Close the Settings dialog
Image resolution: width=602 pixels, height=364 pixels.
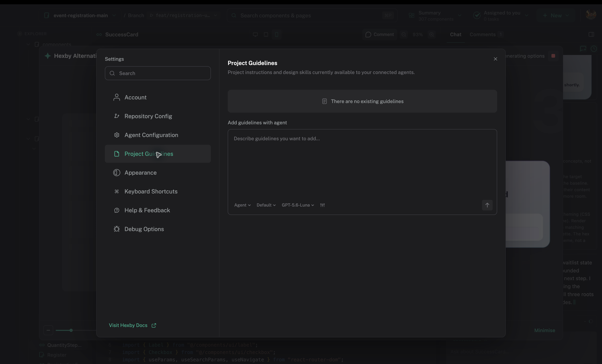pyautogui.click(x=495, y=59)
